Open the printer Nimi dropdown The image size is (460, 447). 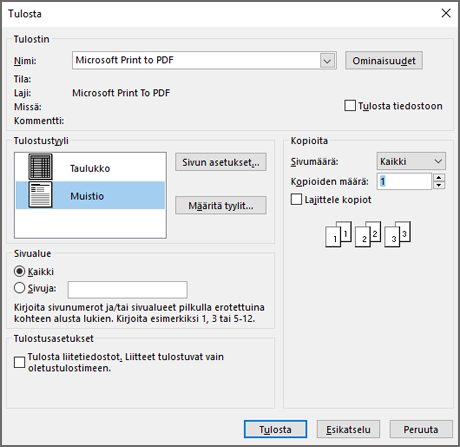pyautogui.click(x=327, y=61)
